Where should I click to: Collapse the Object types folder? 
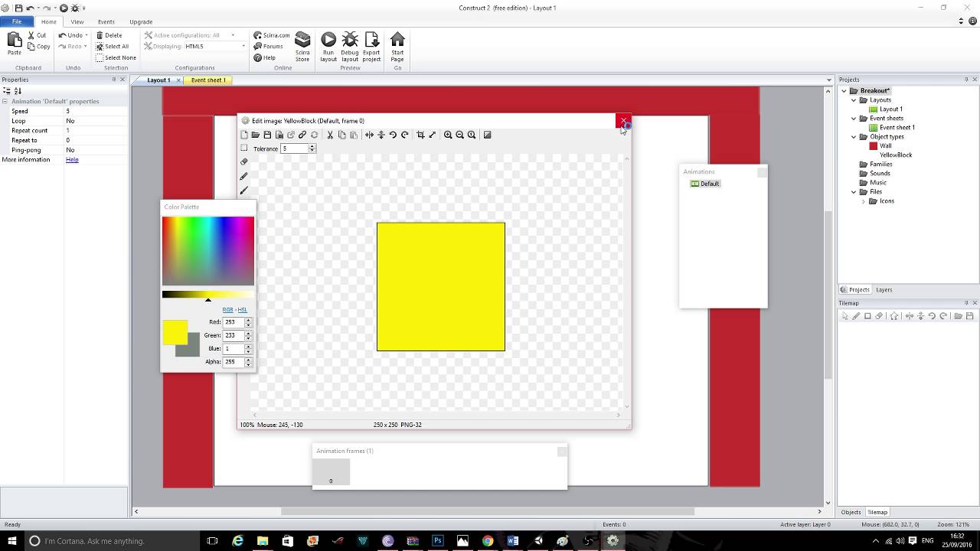click(854, 137)
